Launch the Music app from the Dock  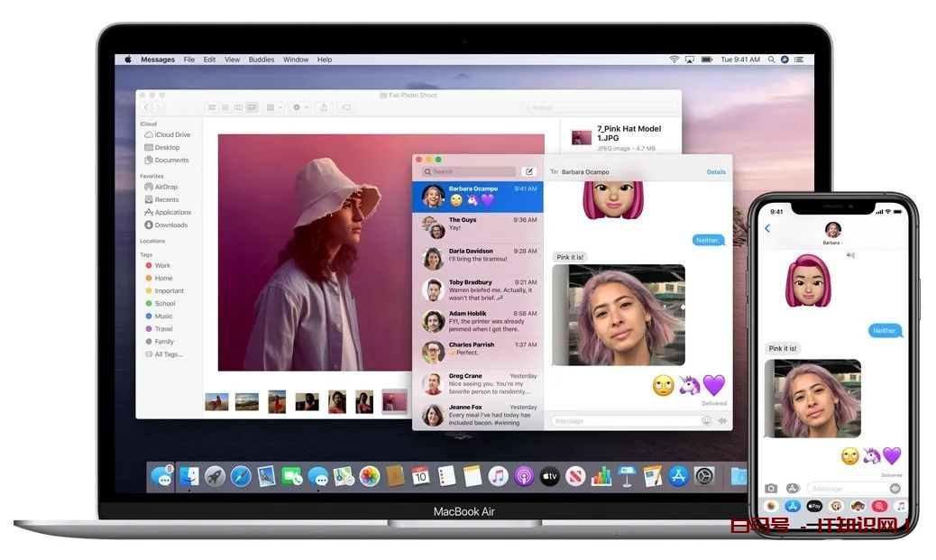click(x=498, y=476)
